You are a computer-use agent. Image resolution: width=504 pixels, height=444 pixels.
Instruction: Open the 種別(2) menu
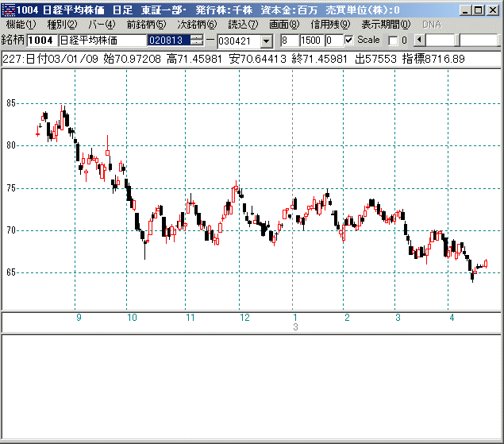[x=63, y=25]
